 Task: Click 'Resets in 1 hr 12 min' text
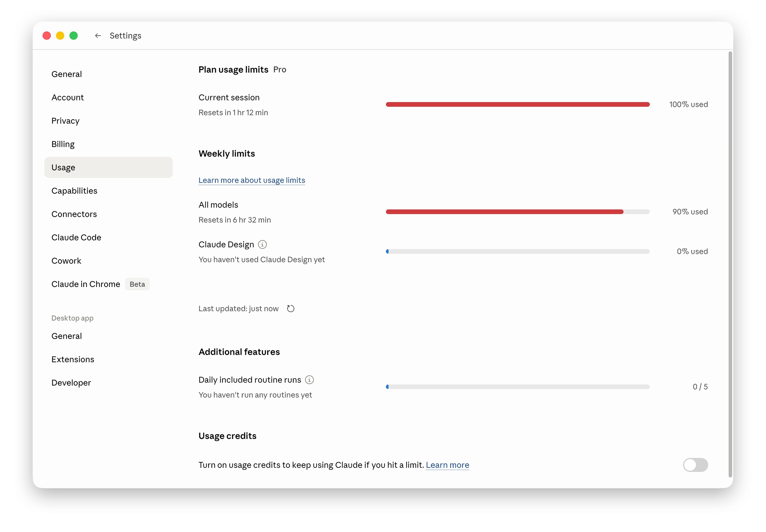pos(233,113)
